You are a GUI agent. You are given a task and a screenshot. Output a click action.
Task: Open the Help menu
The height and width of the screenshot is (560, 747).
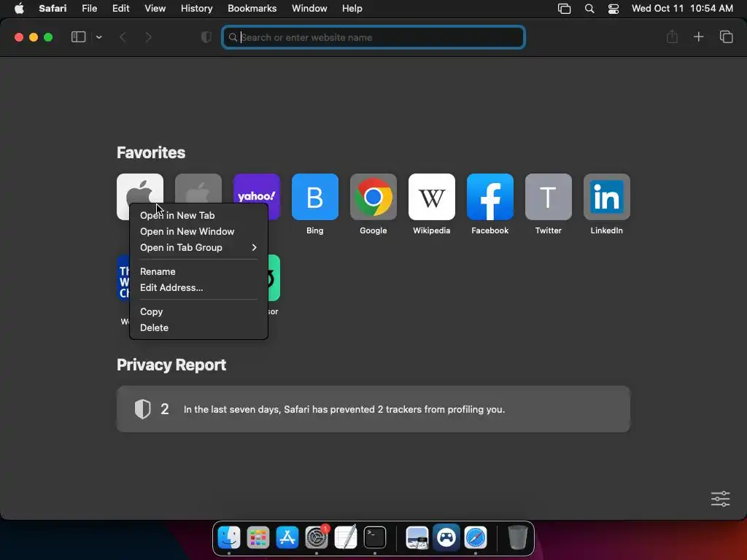[352, 8]
